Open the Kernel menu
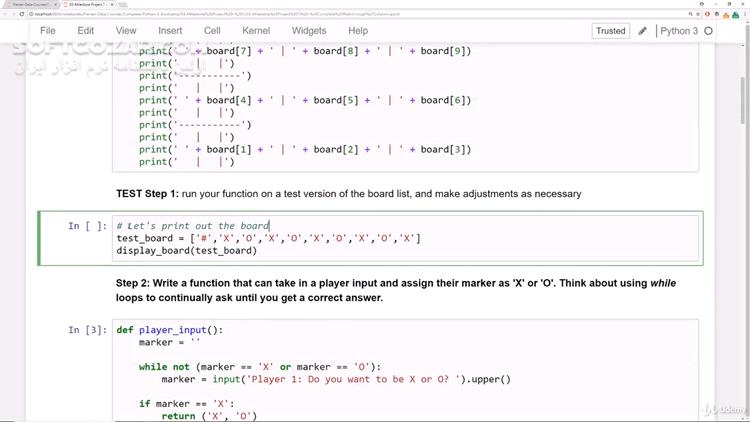 (x=256, y=31)
